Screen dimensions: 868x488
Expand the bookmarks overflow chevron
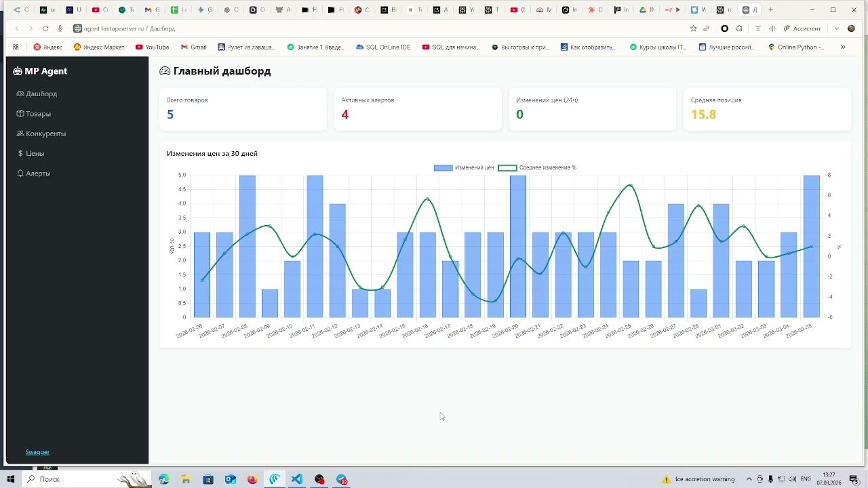[x=843, y=47]
